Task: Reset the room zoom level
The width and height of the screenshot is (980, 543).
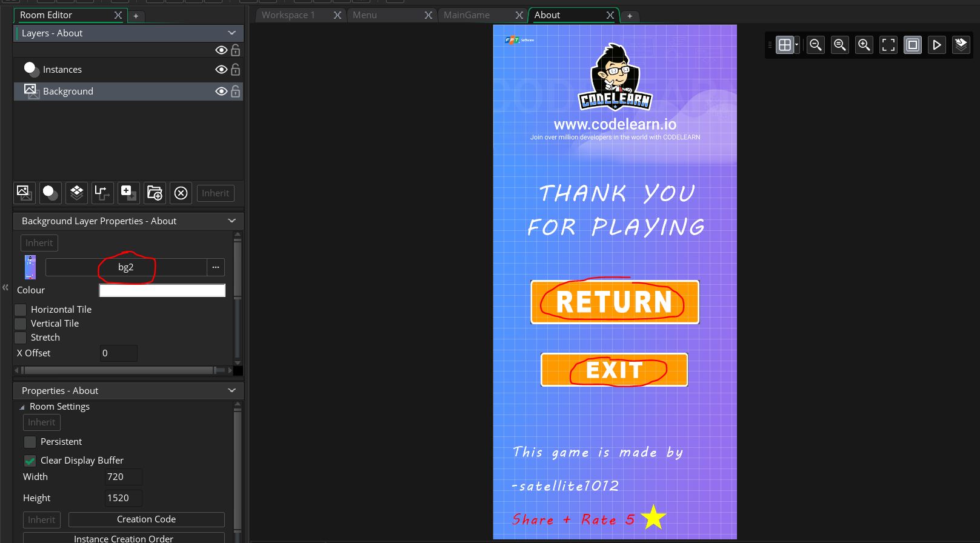Action: coord(840,45)
